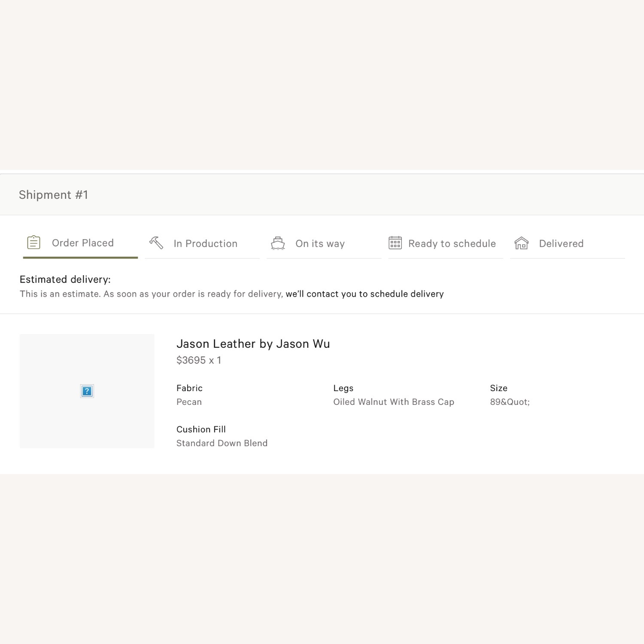Click the $3695 x 1 price text
644x644 pixels.
coord(199,360)
